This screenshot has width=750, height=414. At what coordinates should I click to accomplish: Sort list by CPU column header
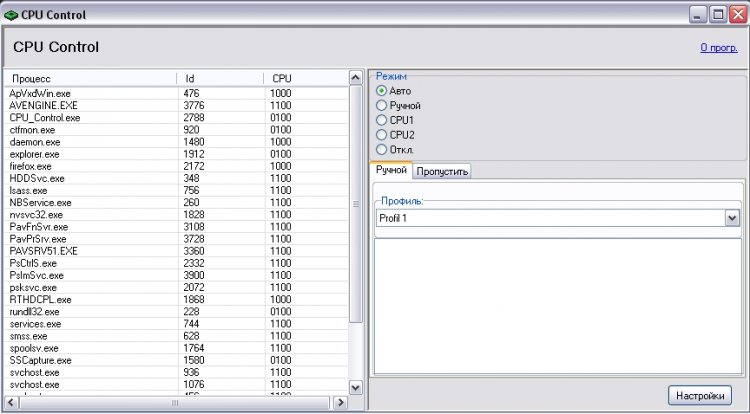pos(304,78)
